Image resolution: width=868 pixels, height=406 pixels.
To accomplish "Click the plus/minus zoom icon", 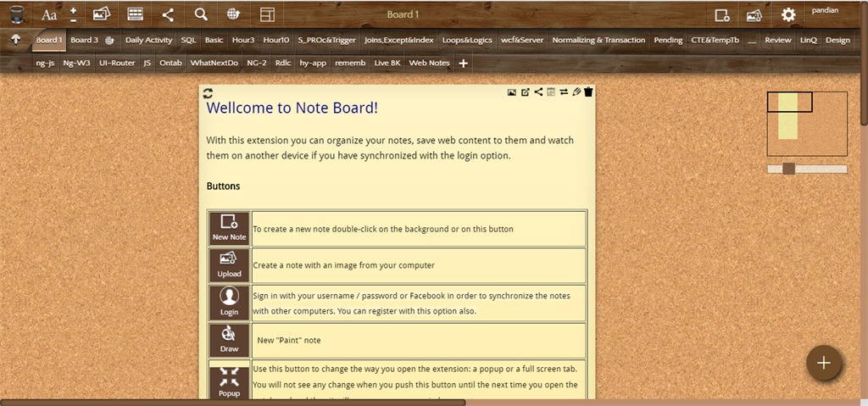I will [x=74, y=15].
